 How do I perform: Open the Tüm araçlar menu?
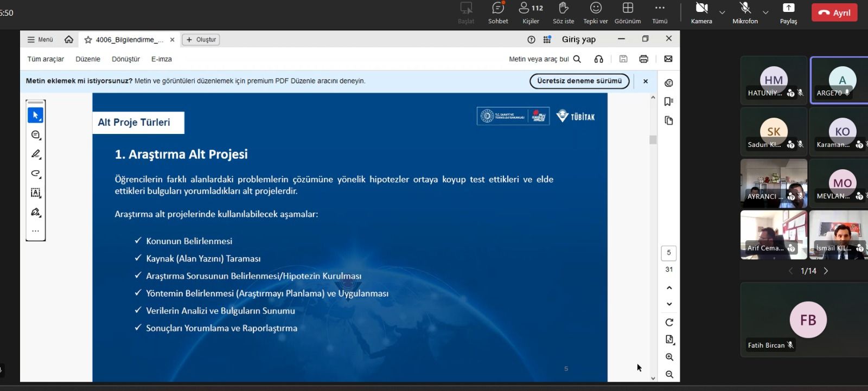click(x=46, y=59)
